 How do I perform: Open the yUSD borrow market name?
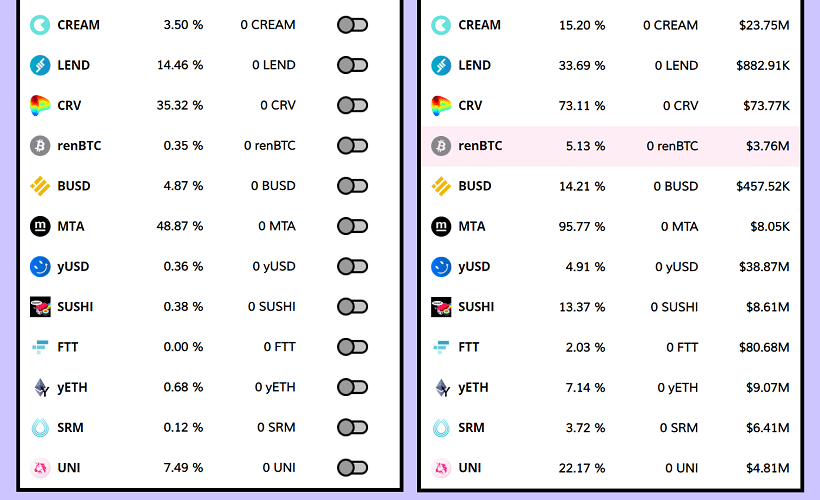point(474,267)
